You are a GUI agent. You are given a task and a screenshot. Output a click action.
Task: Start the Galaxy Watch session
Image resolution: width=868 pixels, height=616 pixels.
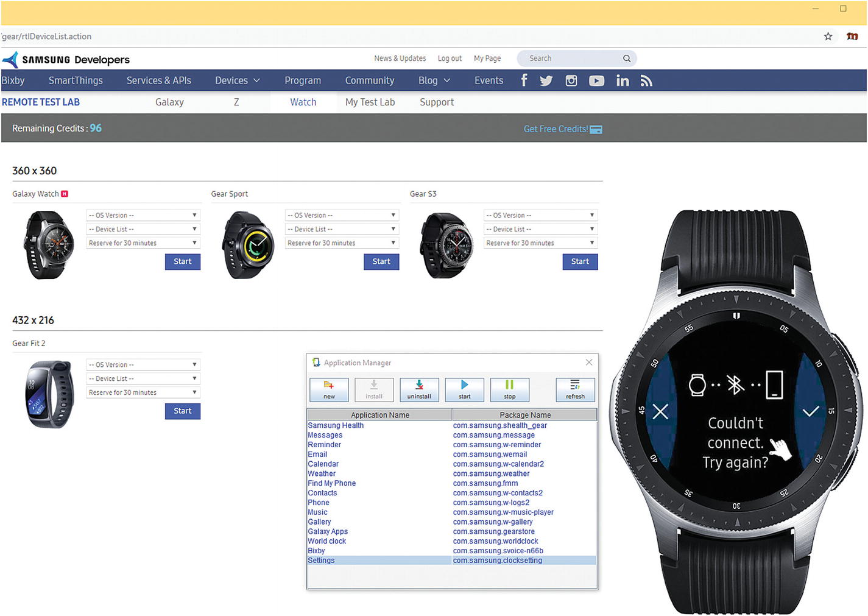pos(183,261)
